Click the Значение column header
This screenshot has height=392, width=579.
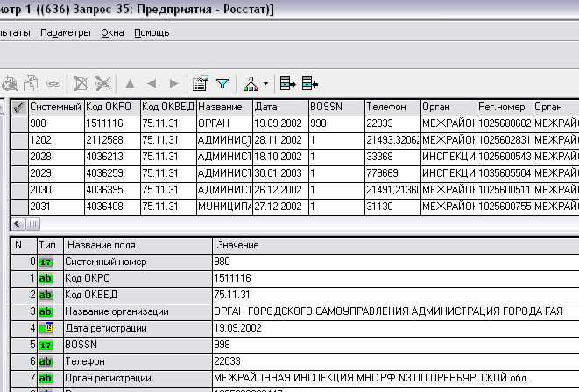[x=396, y=245]
